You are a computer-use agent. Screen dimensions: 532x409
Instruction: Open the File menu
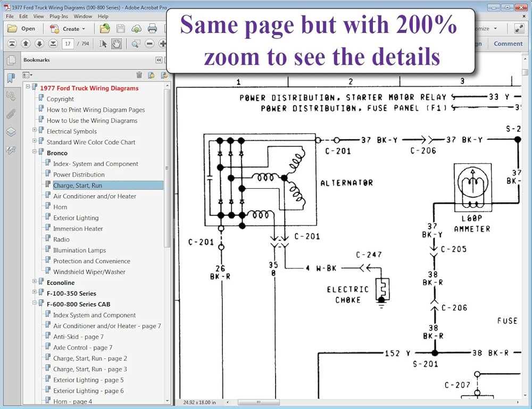tap(10, 16)
